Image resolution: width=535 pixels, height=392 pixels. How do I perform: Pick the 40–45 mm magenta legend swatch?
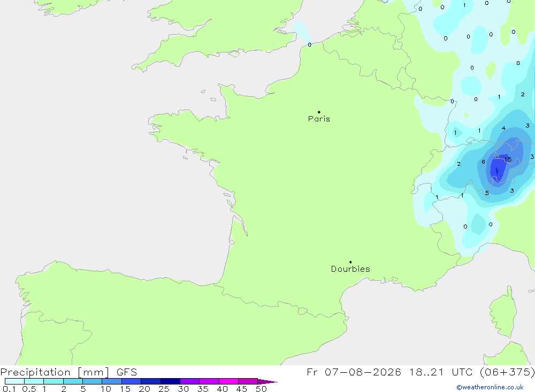228,381
